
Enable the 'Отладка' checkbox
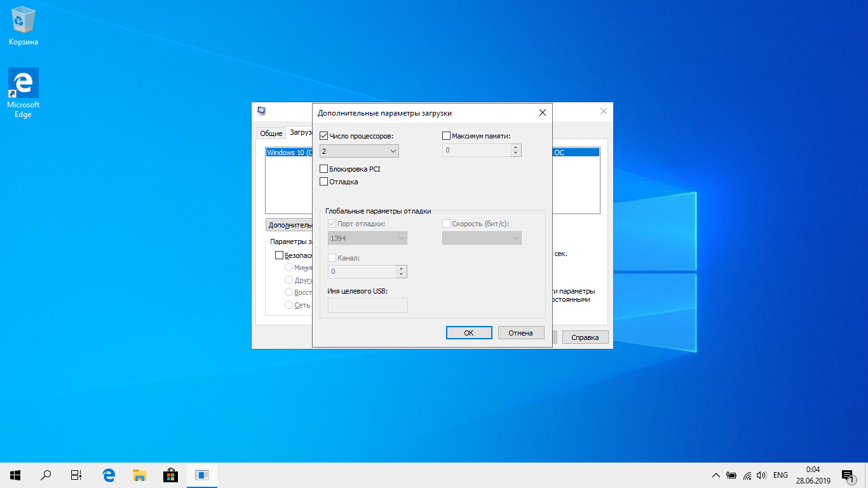click(324, 182)
